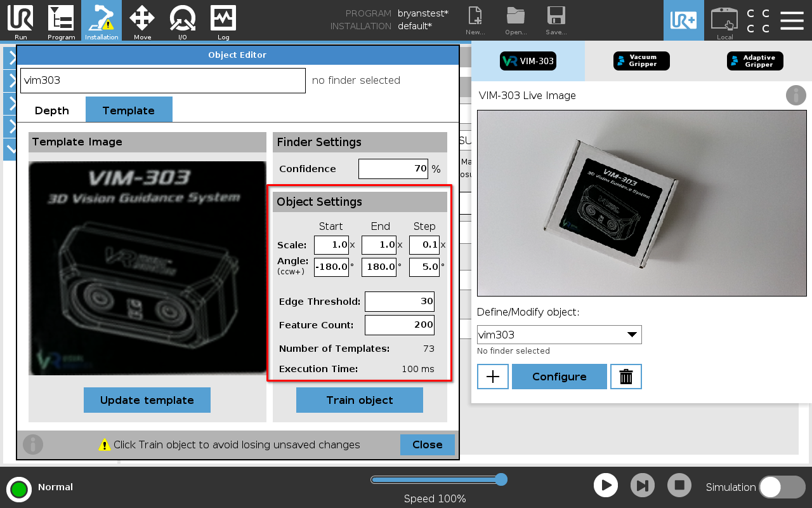Click the Update template button
Screen dimensions: 812x508
[147, 400]
